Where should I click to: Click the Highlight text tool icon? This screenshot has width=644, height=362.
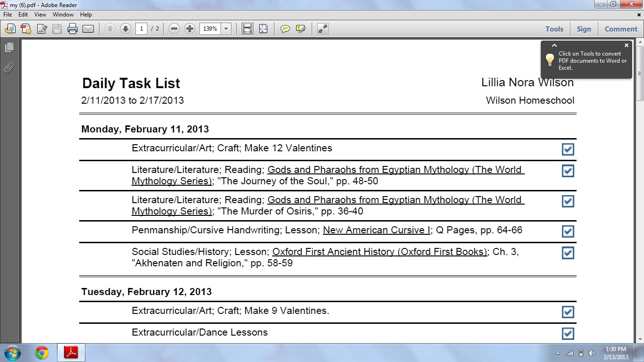tap(300, 29)
